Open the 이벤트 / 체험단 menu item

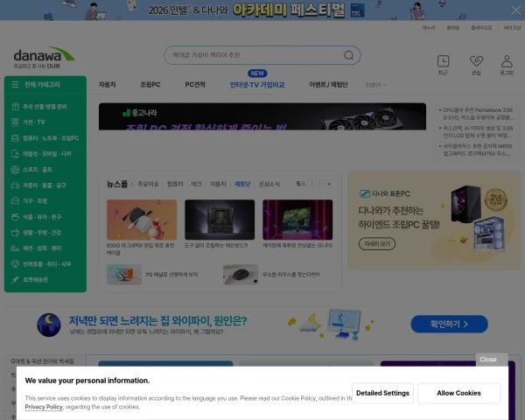coord(328,85)
